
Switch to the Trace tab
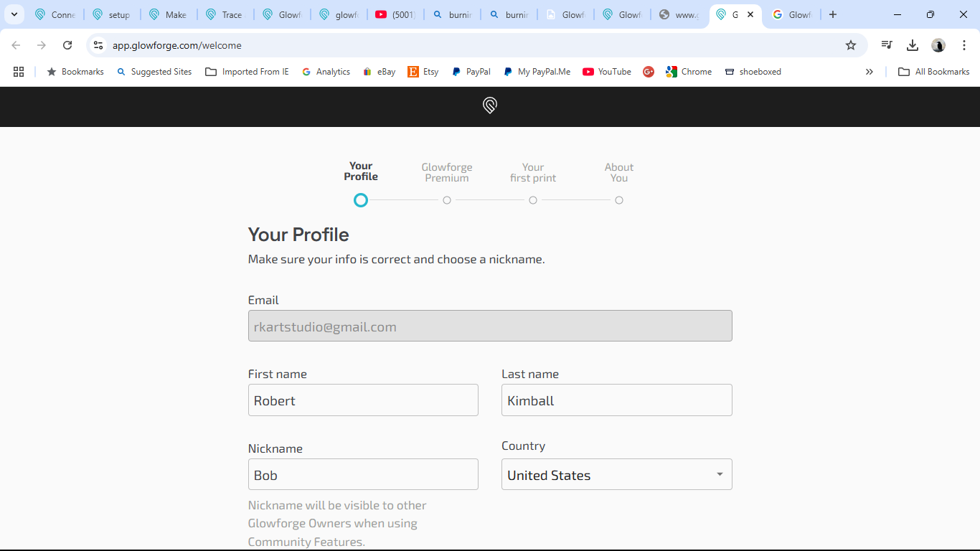225,14
